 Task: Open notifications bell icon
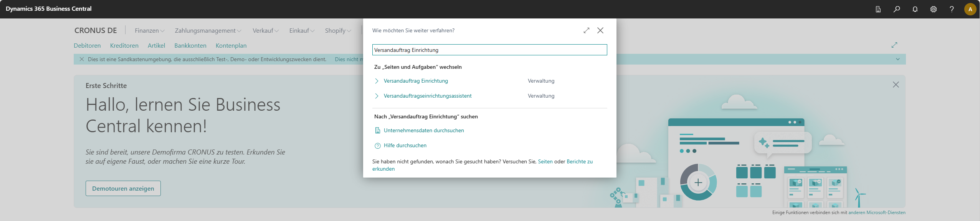point(915,9)
